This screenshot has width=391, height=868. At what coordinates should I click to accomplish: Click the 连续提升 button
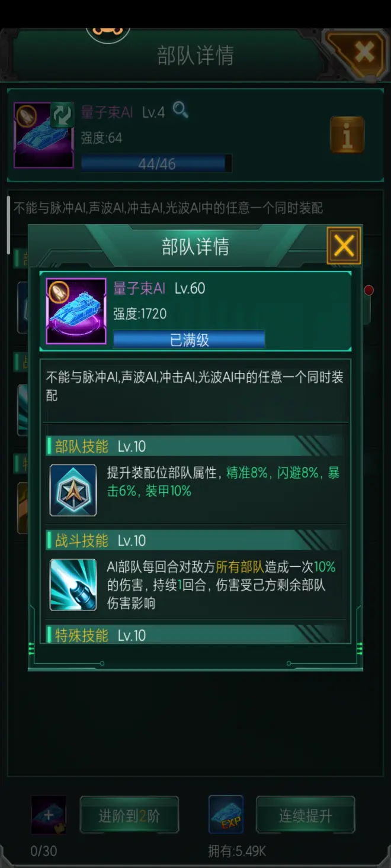pyautogui.click(x=306, y=816)
